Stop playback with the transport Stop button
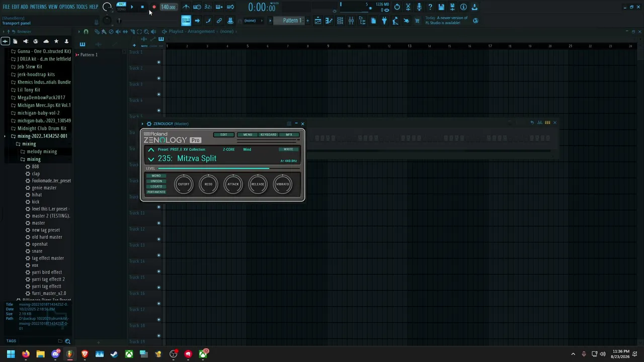The height and width of the screenshot is (362, 644). [142, 7]
